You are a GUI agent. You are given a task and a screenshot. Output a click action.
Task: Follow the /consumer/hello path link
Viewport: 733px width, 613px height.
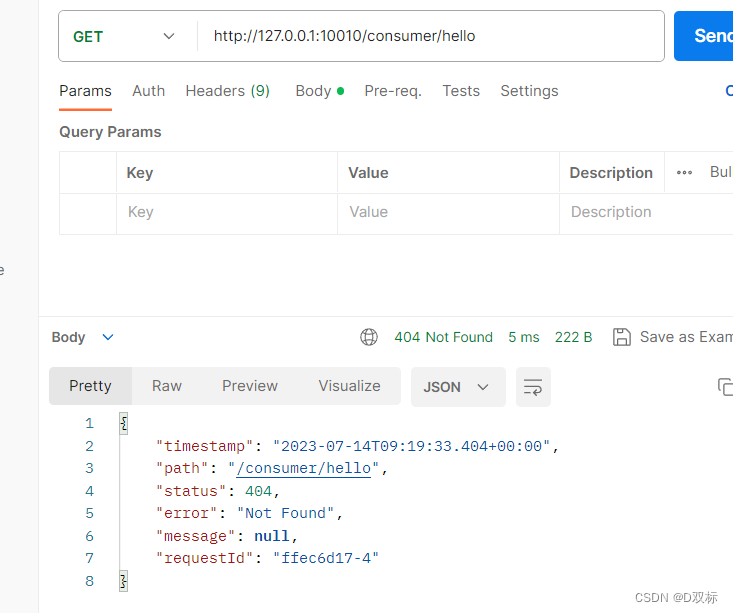pos(304,468)
